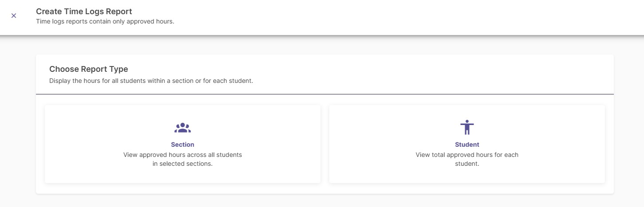Image resolution: width=644 pixels, height=207 pixels.
Task: Click the 'Time logs reports contain only approved hours' subtitle
Action: pos(105,21)
